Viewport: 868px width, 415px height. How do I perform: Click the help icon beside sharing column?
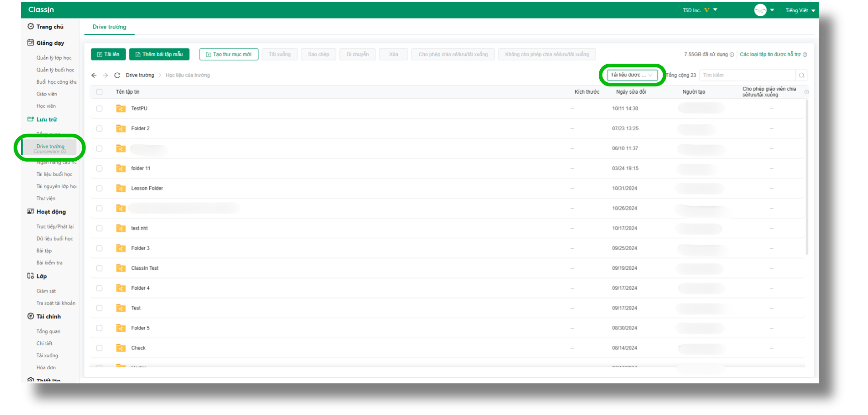tap(806, 92)
